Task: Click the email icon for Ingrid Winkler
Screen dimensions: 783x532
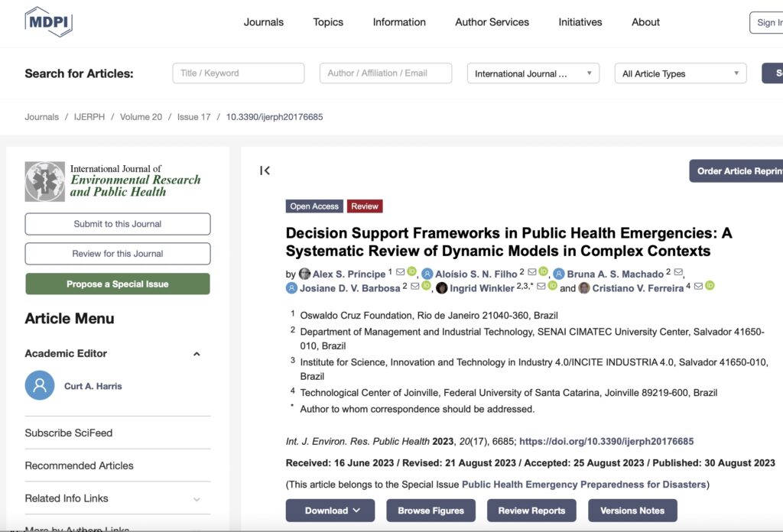Action: [541, 287]
